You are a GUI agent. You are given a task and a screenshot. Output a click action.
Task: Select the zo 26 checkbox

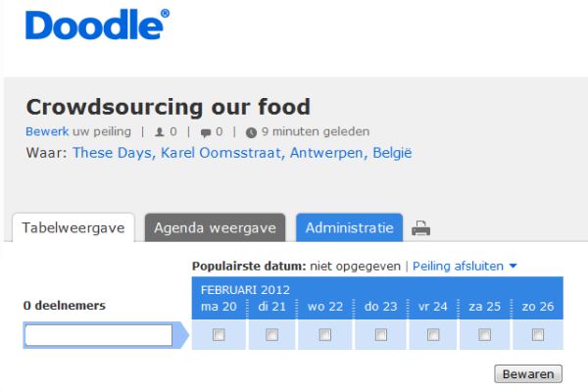click(537, 335)
